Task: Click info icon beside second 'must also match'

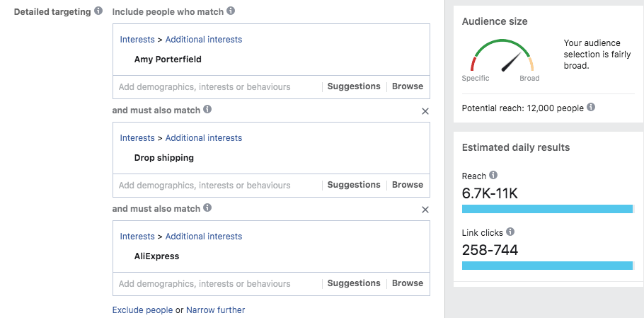Action: click(208, 208)
